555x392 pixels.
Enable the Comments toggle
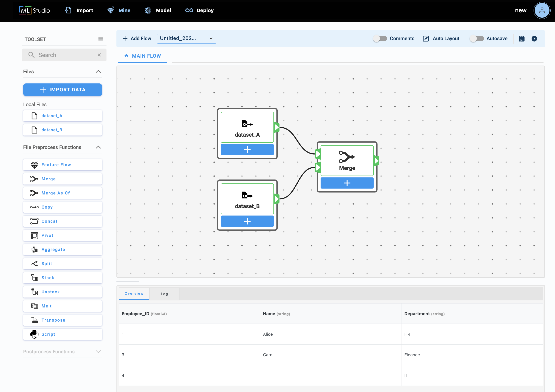[x=380, y=39]
